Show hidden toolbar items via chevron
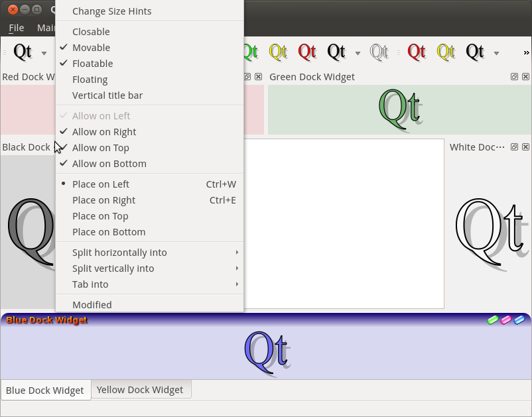This screenshot has height=417, width=532. 526,53
